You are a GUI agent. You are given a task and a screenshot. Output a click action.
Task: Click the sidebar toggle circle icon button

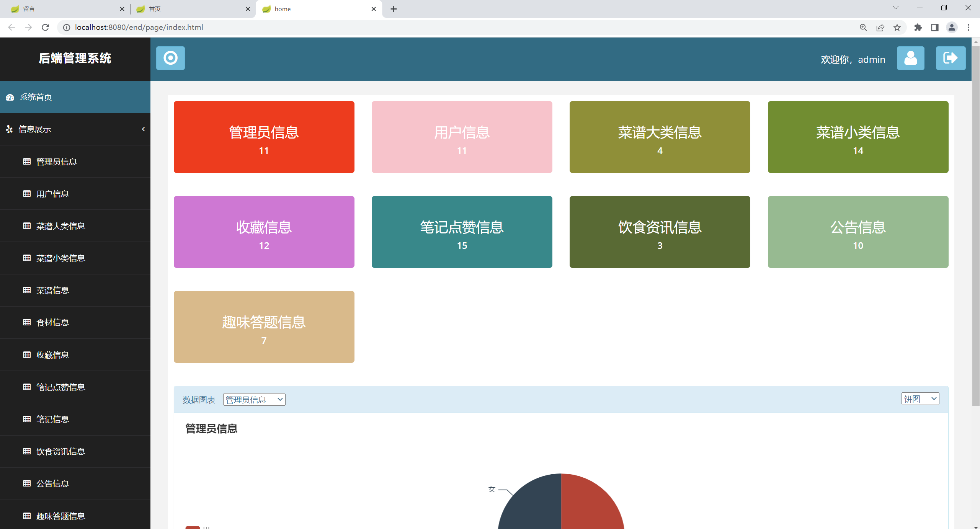pos(170,58)
